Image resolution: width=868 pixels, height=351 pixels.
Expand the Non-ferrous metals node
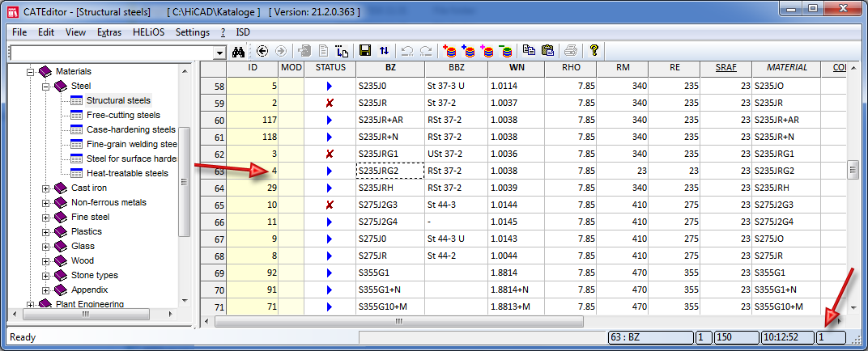pyautogui.click(x=46, y=203)
